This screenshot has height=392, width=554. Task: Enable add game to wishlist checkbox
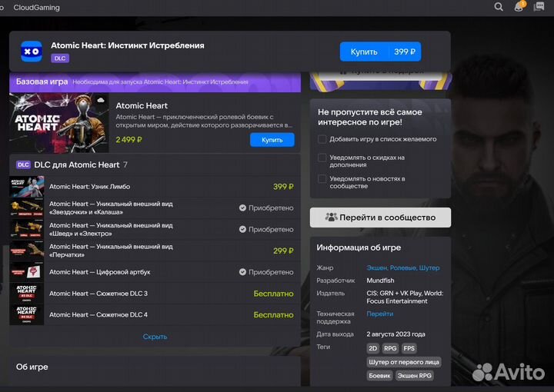(x=322, y=139)
